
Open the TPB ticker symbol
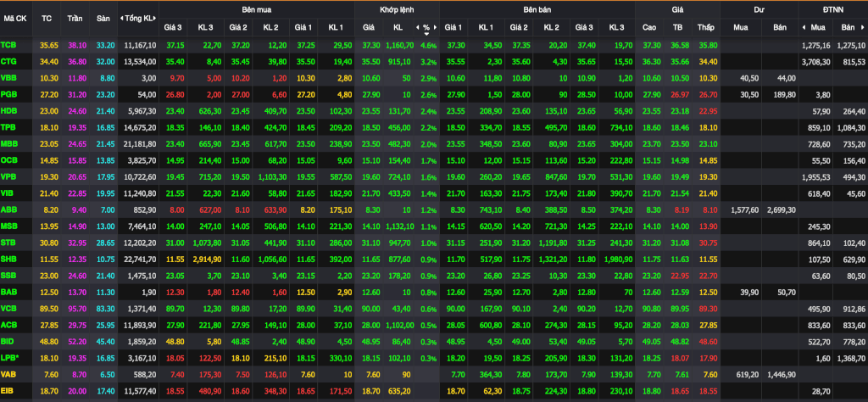tap(8, 127)
